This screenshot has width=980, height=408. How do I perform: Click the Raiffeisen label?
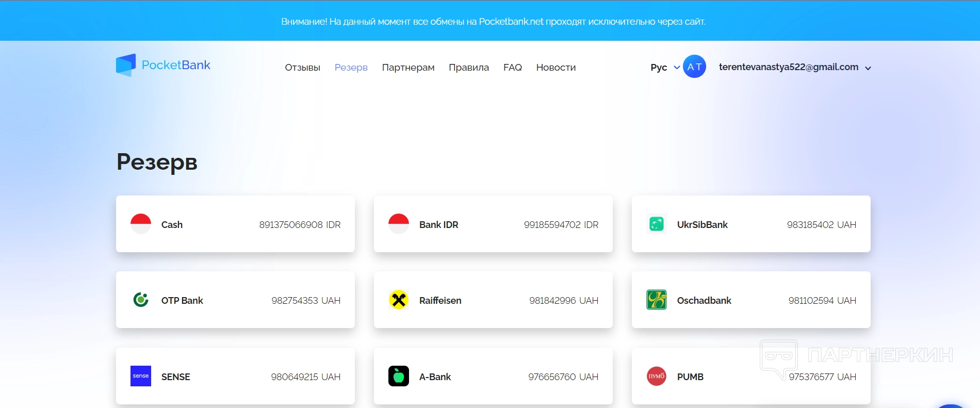(440, 300)
